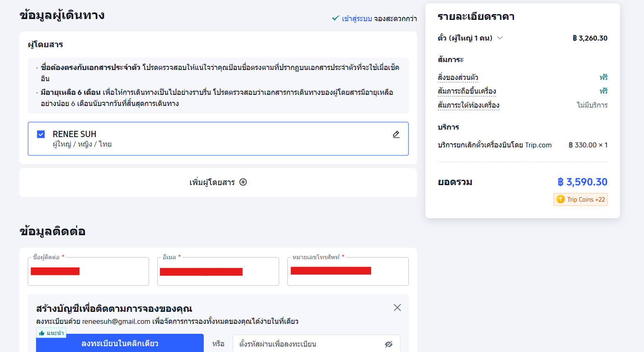Click the X to dismiss the account creation banner
Viewport: 644px width, 352px height.
click(397, 307)
